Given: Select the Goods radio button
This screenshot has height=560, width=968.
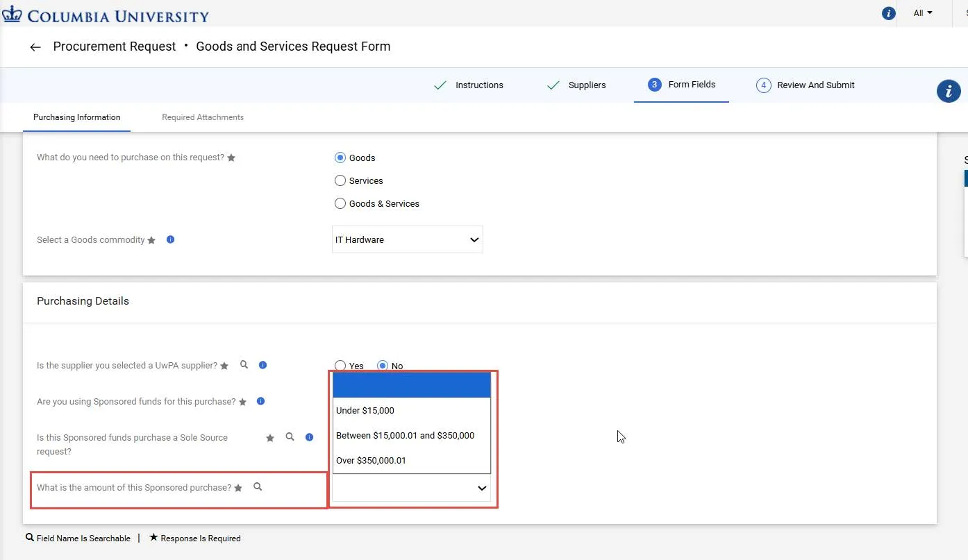Looking at the screenshot, I should (x=340, y=158).
